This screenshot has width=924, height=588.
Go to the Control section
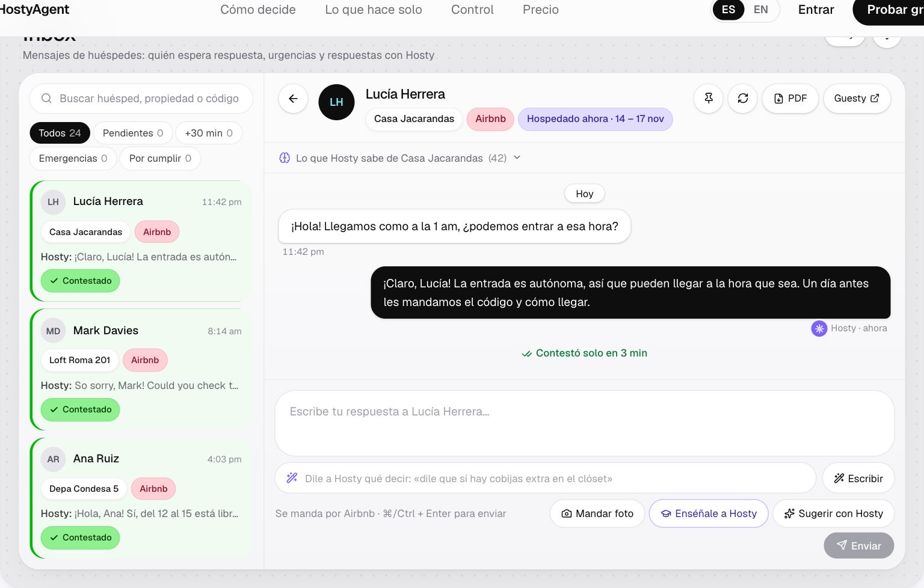point(472,10)
